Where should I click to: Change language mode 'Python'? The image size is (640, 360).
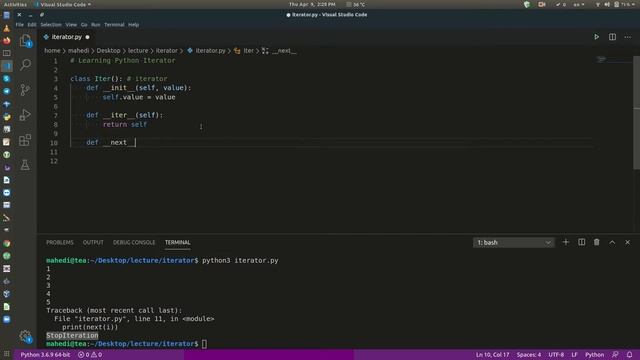pyautogui.click(x=594, y=355)
